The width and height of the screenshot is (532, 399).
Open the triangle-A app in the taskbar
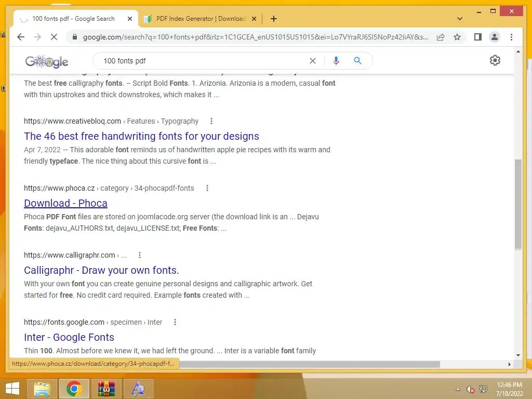point(138,389)
